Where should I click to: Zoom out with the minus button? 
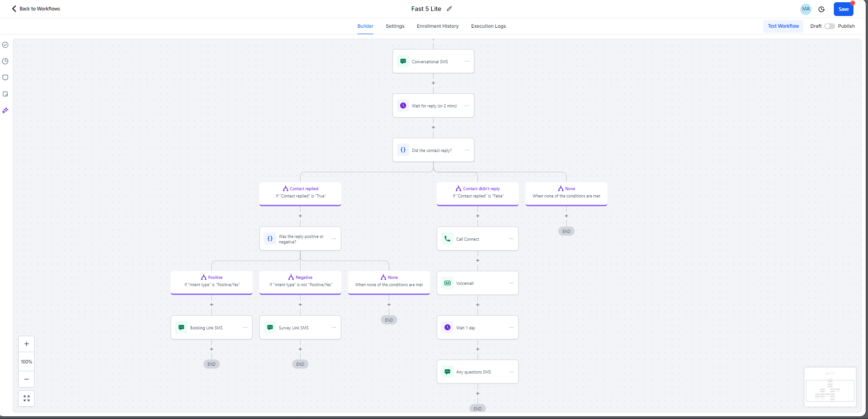[x=26, y=379]
